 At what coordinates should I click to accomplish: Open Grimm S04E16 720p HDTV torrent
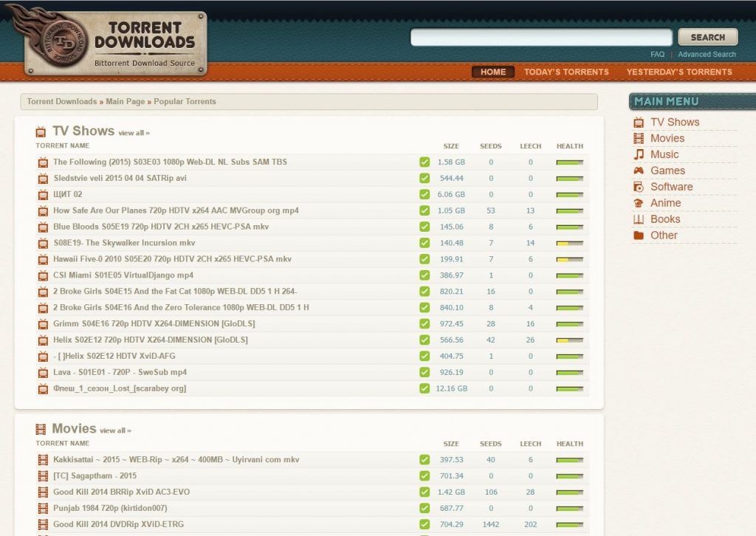click(x=154, y=324)
